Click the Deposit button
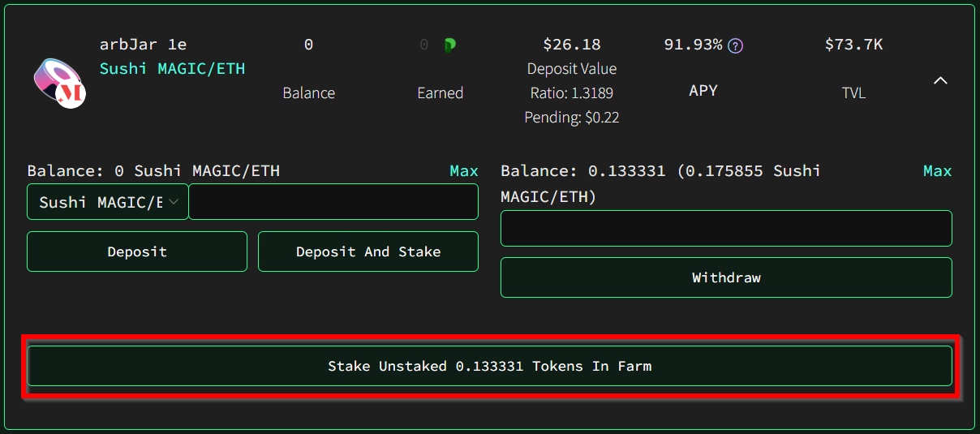The width and height of the screenshot is (980, 434). [137, 251]
